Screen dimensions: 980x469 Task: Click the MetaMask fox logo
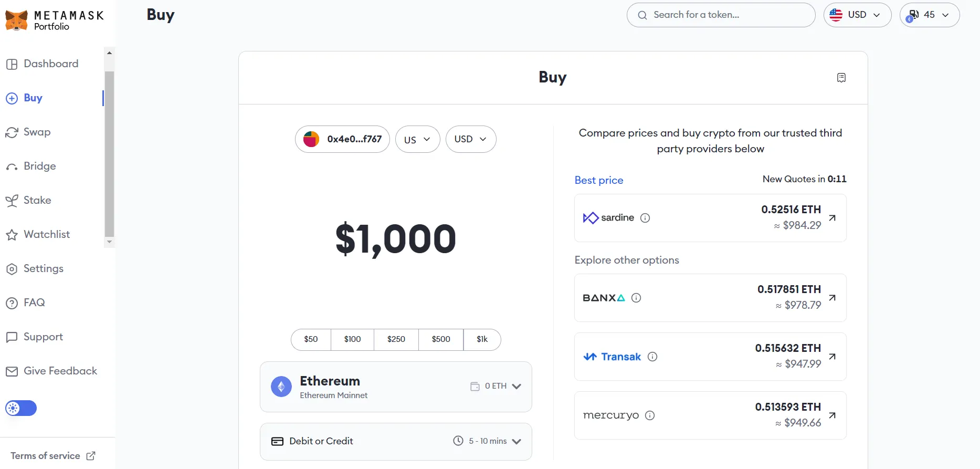(16, 20)
